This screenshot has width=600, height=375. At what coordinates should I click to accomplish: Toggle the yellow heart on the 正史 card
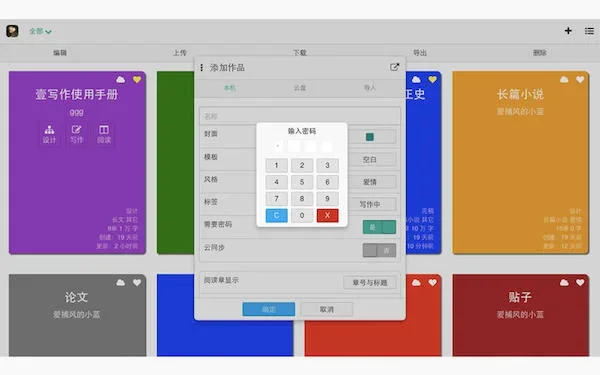[432, 80]
